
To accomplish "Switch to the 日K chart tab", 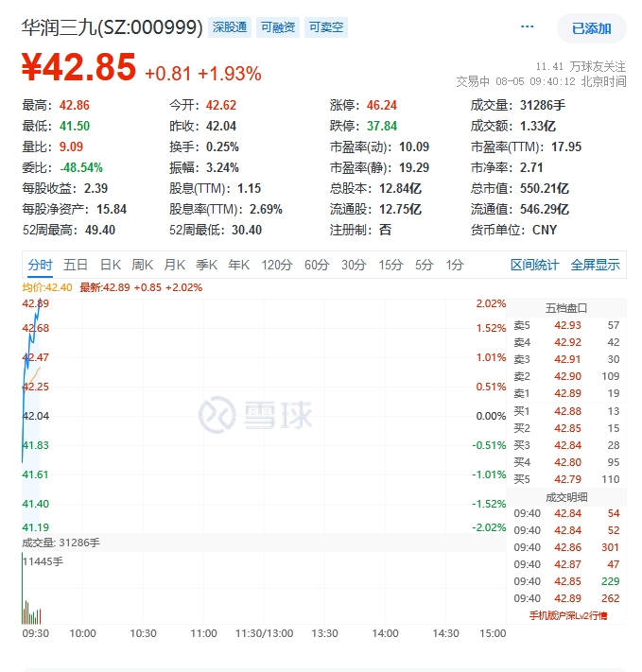I will click(111, 265).
